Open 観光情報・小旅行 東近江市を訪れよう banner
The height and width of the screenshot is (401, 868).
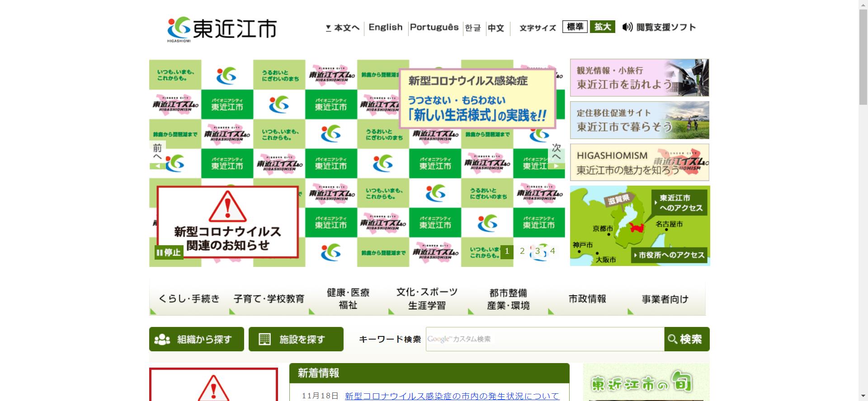click(639, 78)
